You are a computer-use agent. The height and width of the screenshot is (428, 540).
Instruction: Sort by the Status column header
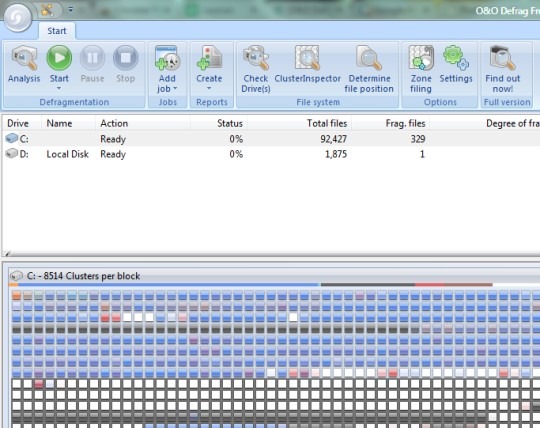pyautogui.click(x=219, y=123)
